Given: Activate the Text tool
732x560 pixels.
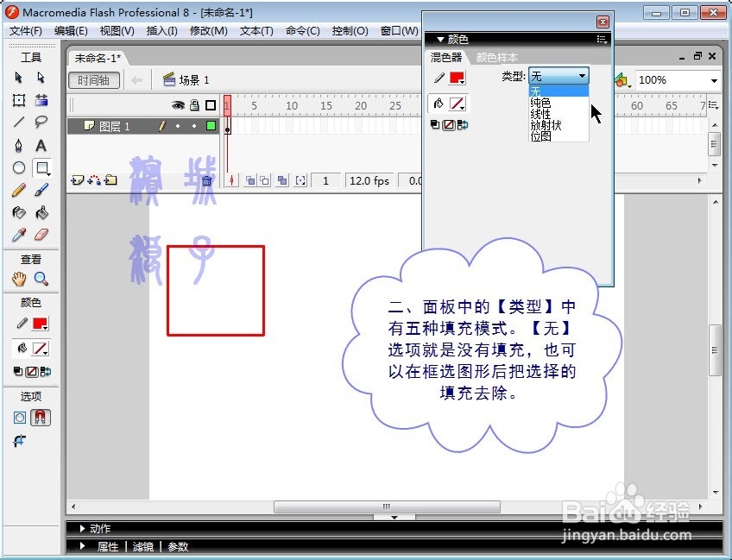Looking at the screenshot, I should pos(41,145).
